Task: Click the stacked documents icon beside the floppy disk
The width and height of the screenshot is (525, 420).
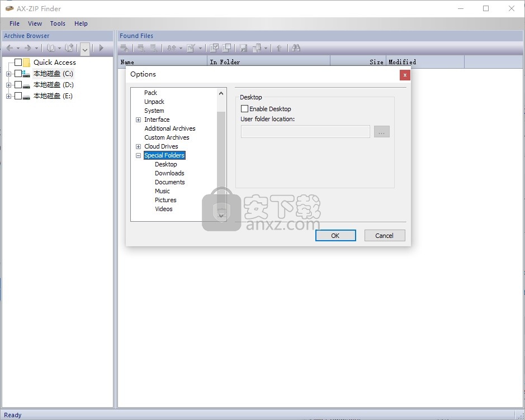Action: [x=257, y=48]
